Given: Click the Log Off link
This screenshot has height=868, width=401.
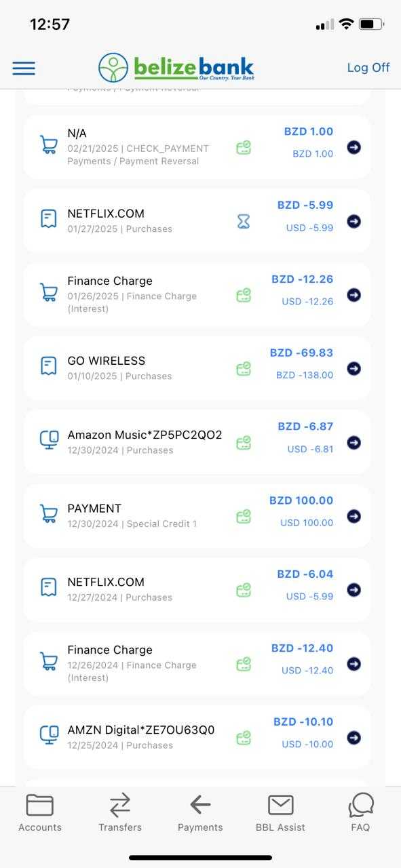Looking at the screenshot, I should point(368,68).
